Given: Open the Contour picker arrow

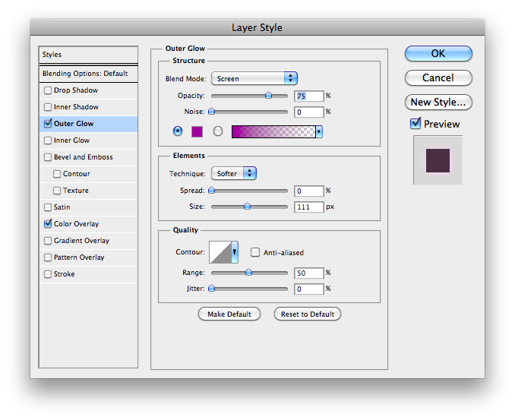Looking at the screenshot, I should click(x=235, y=252).
